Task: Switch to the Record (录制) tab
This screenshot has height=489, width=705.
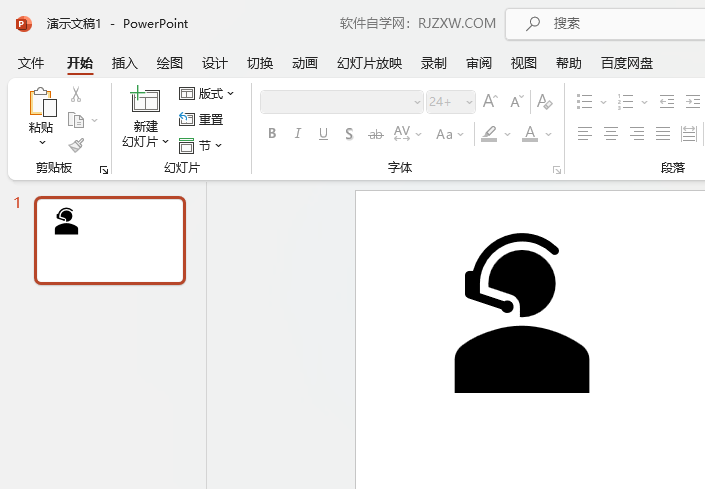Action: pos(433,63)
